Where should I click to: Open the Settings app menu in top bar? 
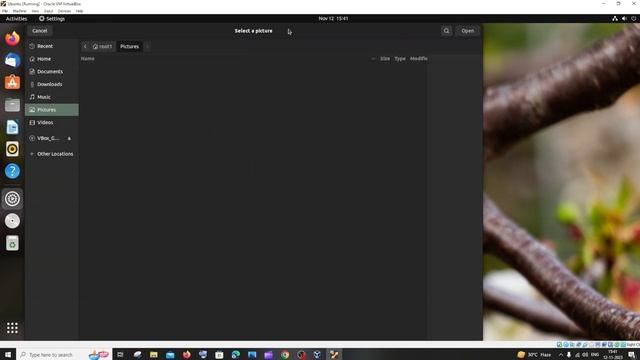pyautogui.click(x=52, y=18)
